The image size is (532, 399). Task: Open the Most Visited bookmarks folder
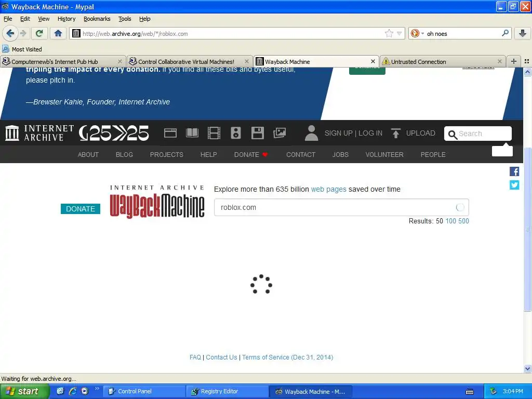pos(22,49)
